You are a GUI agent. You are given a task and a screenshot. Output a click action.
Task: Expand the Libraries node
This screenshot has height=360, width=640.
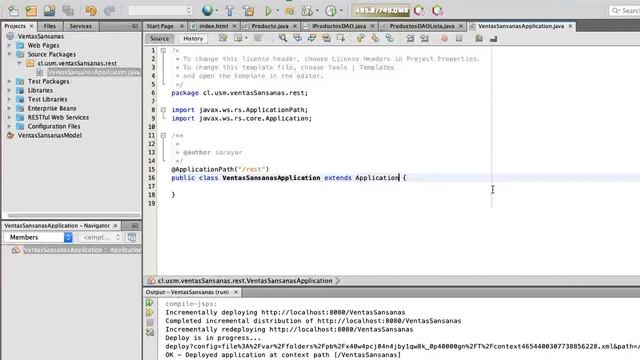(9, 90)
